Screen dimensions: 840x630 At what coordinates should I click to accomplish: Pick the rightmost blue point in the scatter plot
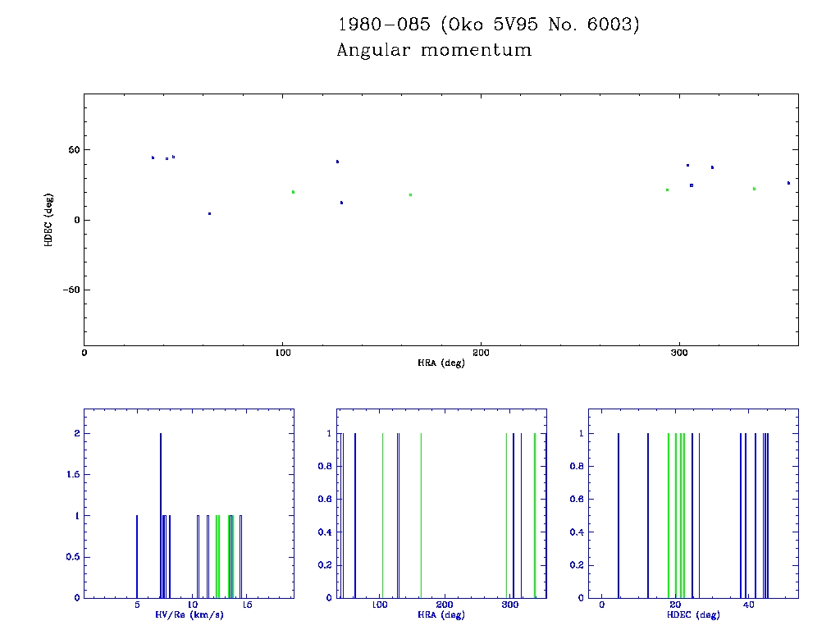point(788,183)
